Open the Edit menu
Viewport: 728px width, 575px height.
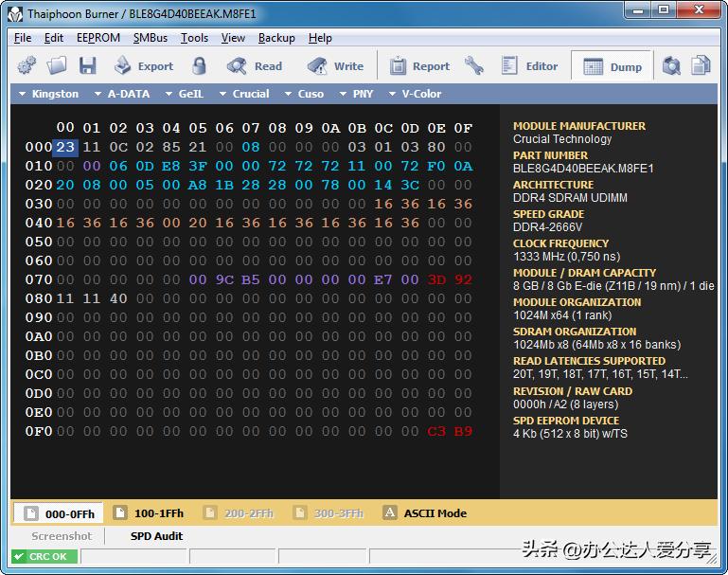[54, 38]
